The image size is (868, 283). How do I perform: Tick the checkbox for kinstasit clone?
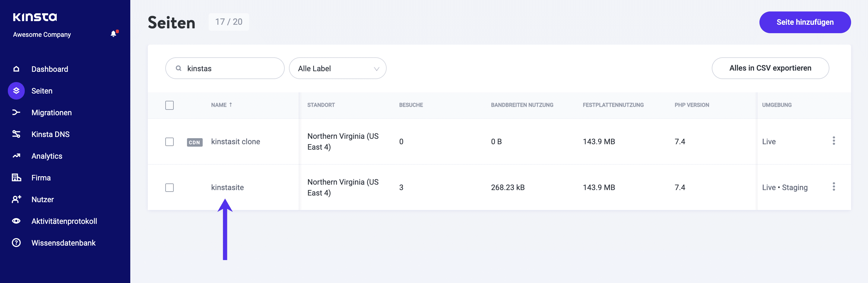[x=169, y=142]
